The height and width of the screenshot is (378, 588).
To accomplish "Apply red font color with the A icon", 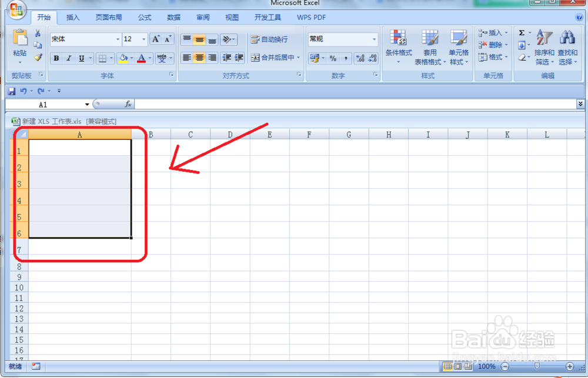I will [141, 58].
